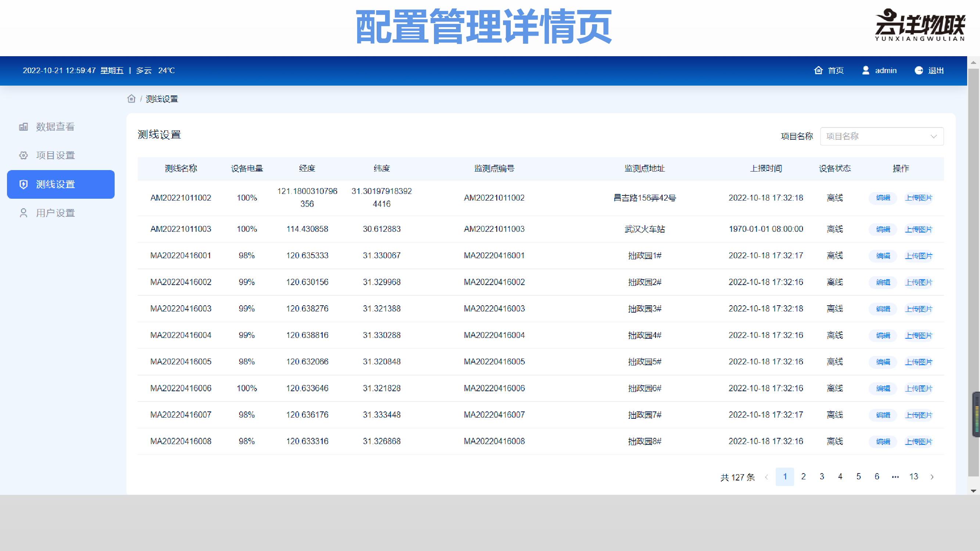Click the ellipsis to jump more pages
The width and height of the screenshot is (980, 551).
(895, 476)
